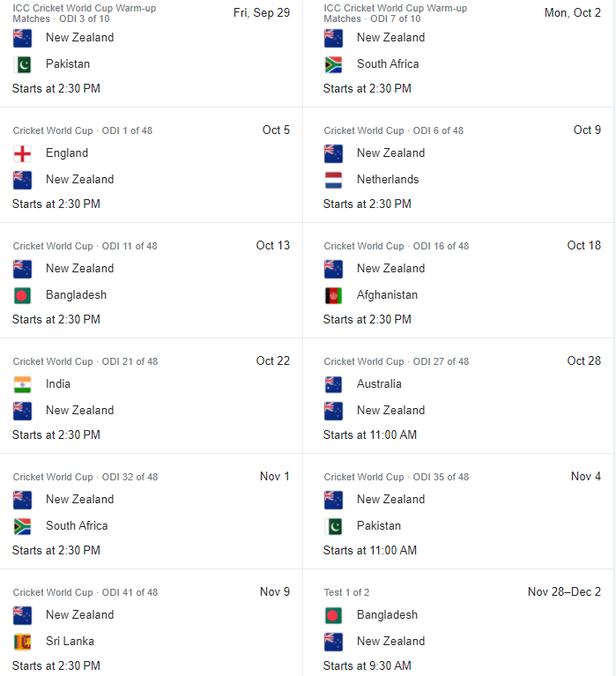
Task: Click Australia flag in Oct 28 match
Action: click(x=333, y=384)
